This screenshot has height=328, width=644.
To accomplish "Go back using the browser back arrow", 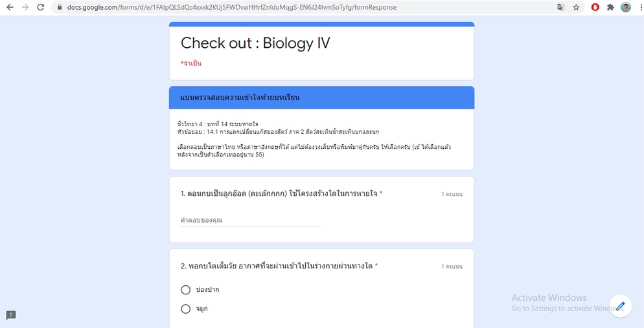I will (10, 7).
